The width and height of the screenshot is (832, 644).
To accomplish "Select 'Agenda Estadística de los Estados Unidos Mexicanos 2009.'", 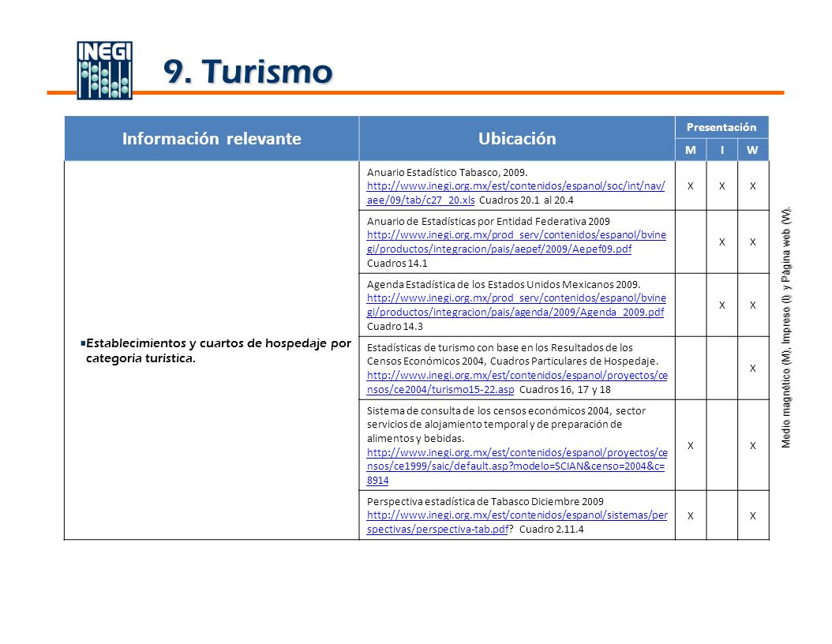I will 504,284.
